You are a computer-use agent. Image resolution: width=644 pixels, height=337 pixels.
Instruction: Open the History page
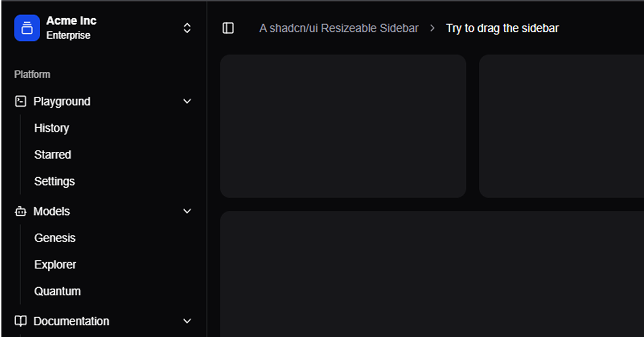coord(52,128)
